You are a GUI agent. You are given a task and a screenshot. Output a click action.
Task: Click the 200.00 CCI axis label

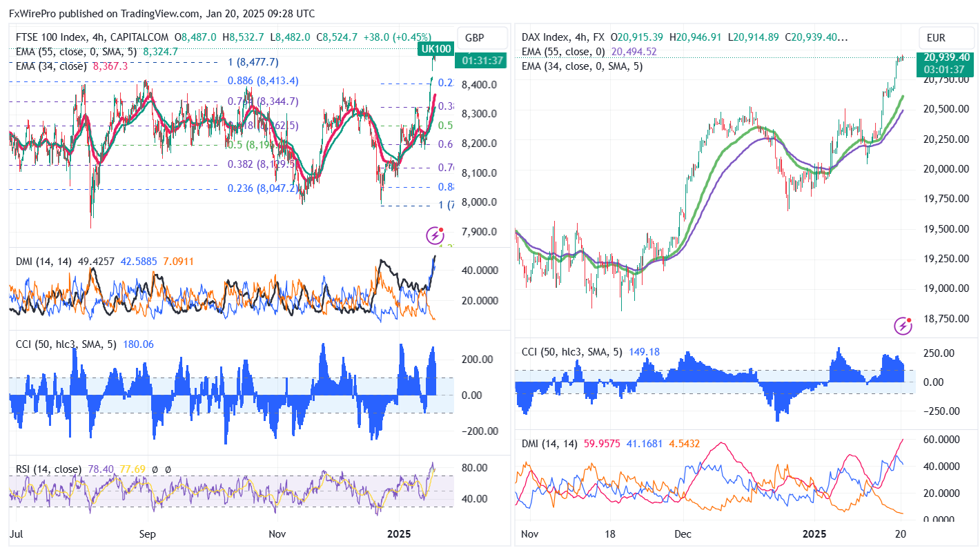477,360
